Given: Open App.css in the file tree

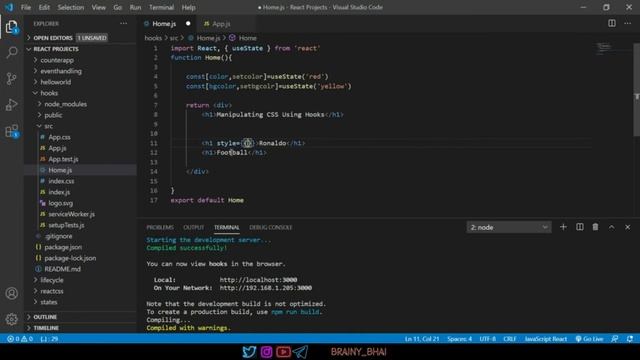Looking at the screenshot, I should tap(81, 137).
